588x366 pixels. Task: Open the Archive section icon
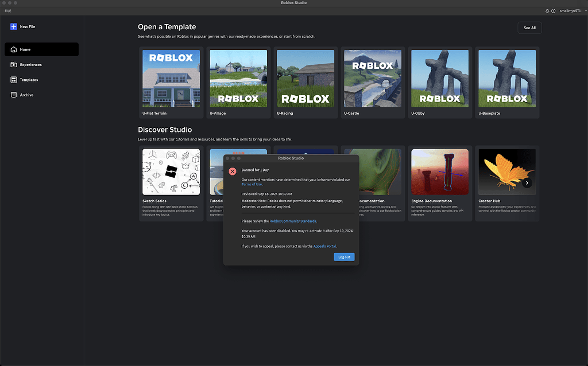coord(13,95)
